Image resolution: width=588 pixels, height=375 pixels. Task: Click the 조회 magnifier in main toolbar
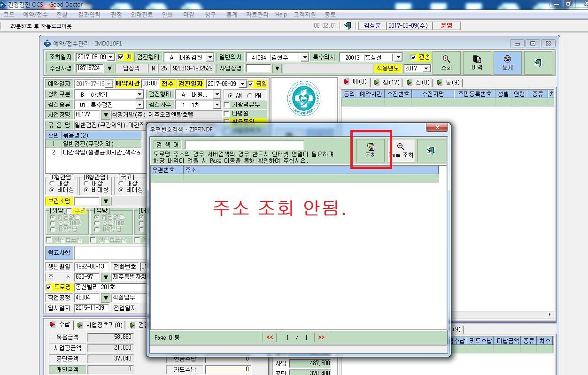(447, 63)
